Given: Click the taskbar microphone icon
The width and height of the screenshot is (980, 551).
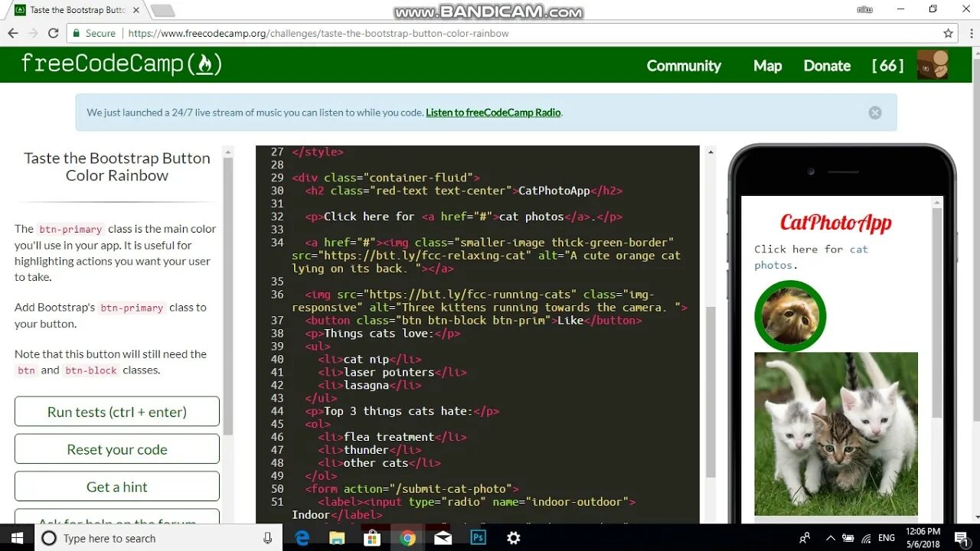Looking at the screenshot, I should [267, 538].
